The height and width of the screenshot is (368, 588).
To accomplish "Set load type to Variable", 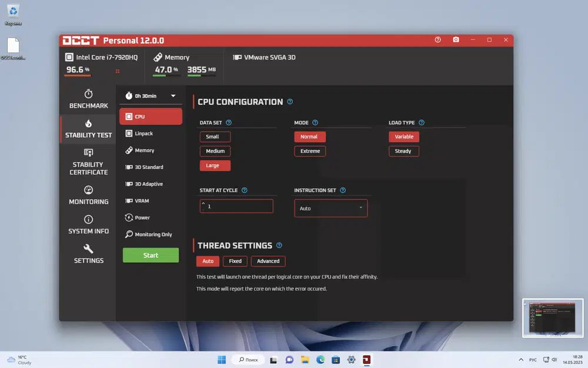I will click(404, 137).
